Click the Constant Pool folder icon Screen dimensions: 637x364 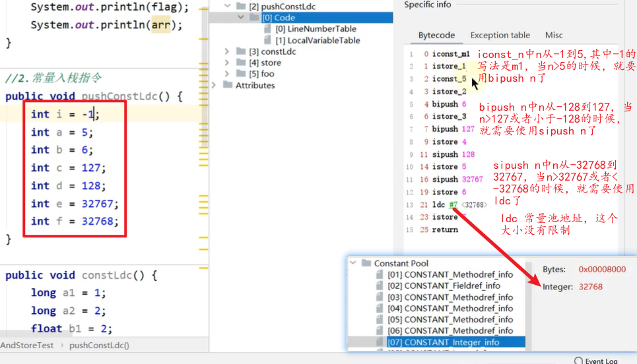(366, 263)
